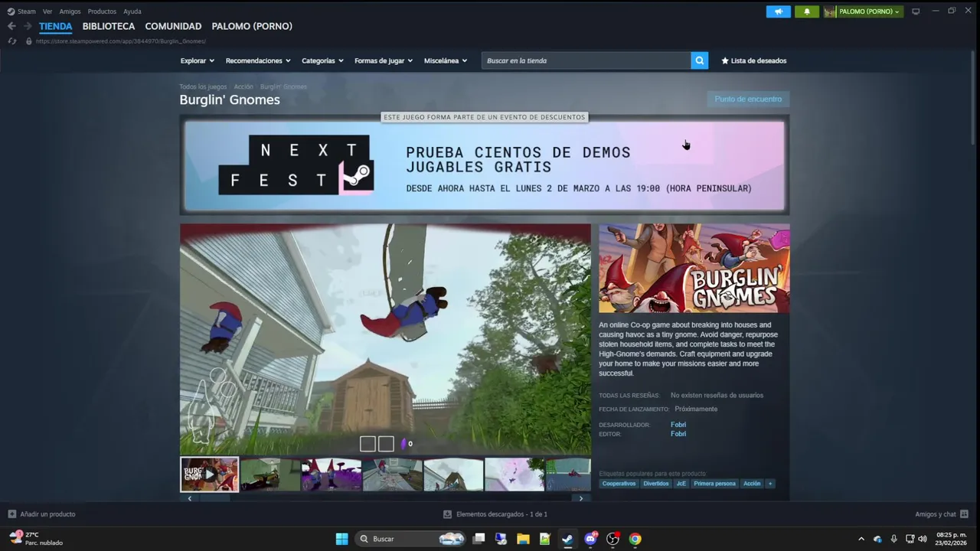Open Discord from the taskbar
This screenshot has width=980, height=551.
590,539
